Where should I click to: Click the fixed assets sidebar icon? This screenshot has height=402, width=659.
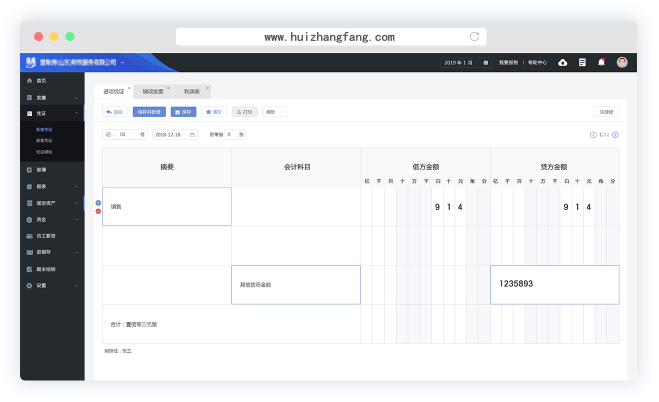coord(29,203)
